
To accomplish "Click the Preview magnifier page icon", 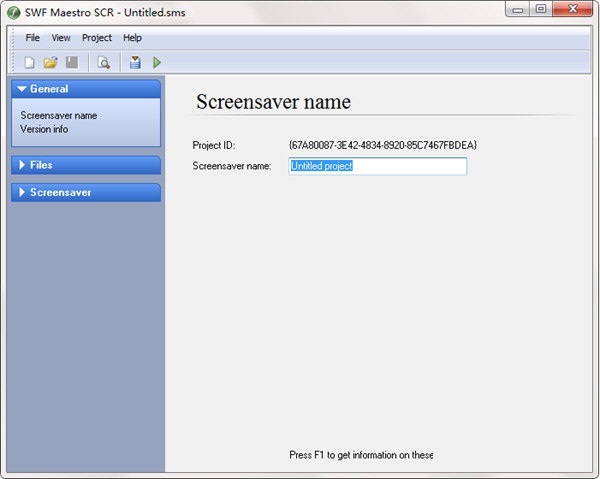I will (103, 62).
